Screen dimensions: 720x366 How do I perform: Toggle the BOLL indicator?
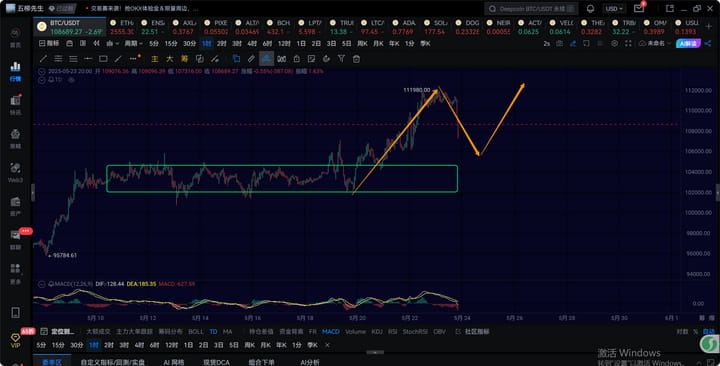[196, 332]
